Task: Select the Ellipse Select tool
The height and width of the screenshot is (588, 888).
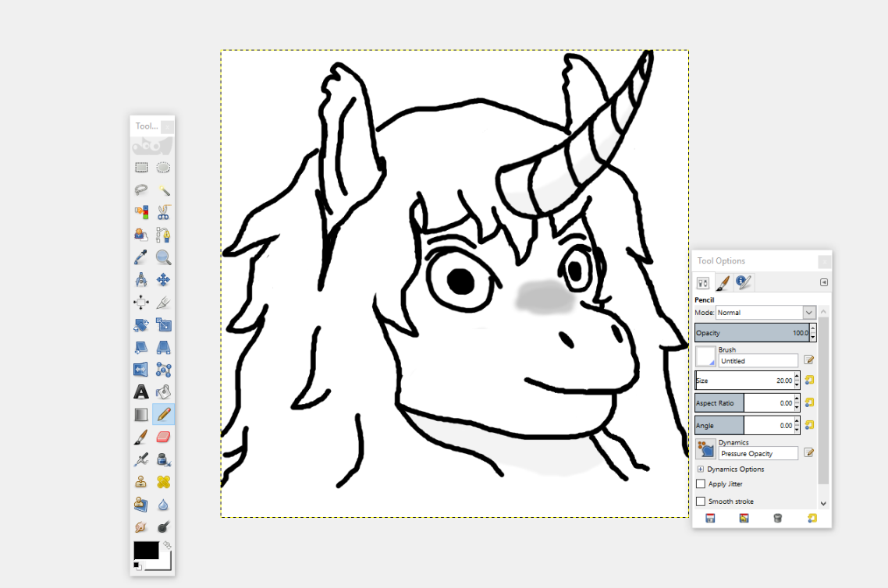Action: point(163,168)
